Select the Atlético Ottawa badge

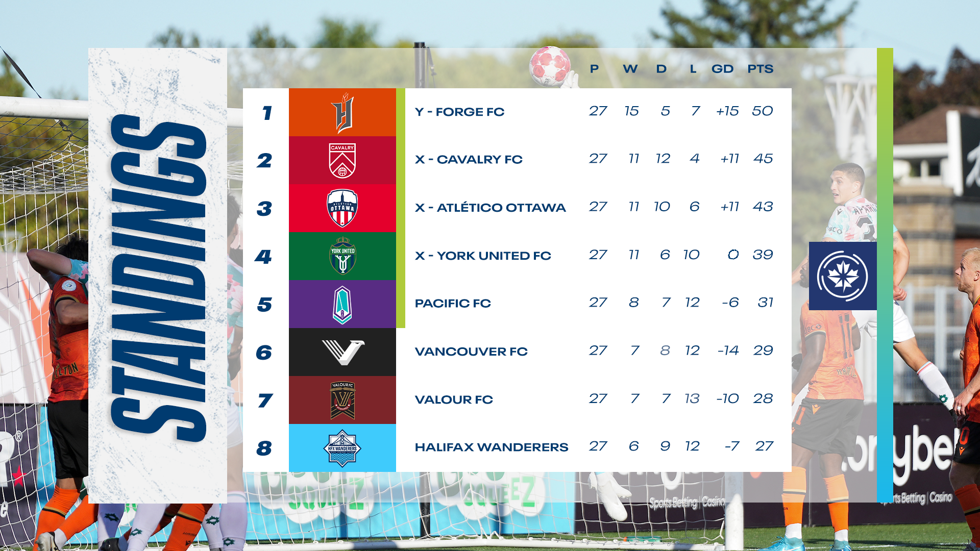[342, 208]
